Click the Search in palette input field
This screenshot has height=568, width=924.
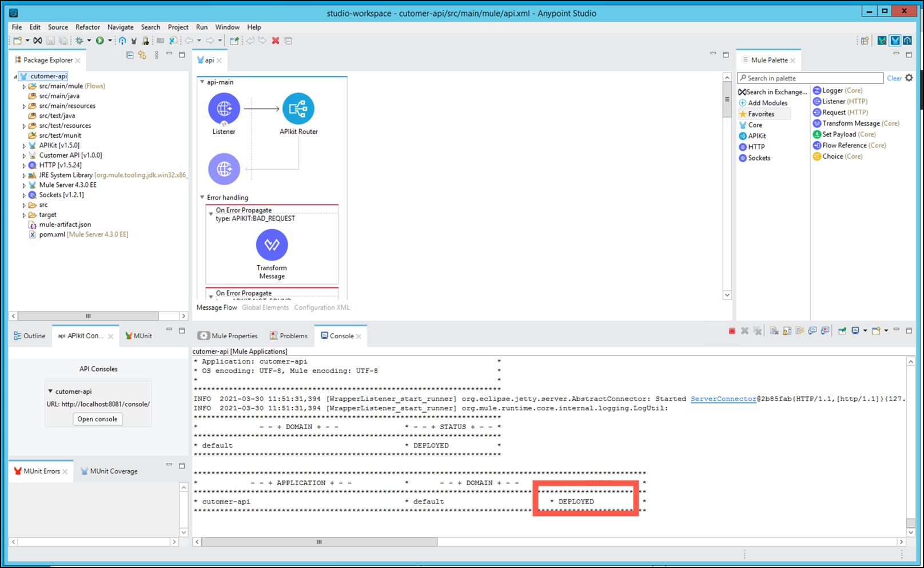pyautogui.click(x=810, y=78)
